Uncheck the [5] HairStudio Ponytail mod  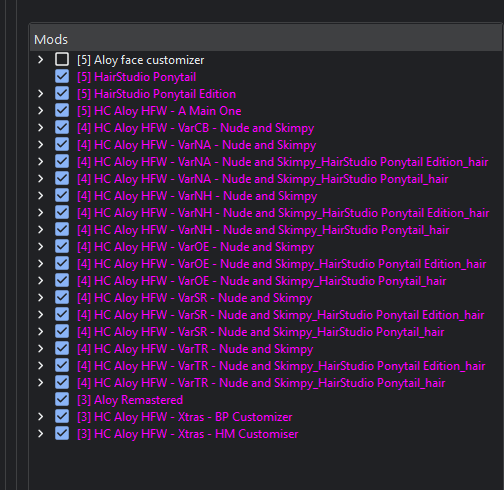[62, 77]
